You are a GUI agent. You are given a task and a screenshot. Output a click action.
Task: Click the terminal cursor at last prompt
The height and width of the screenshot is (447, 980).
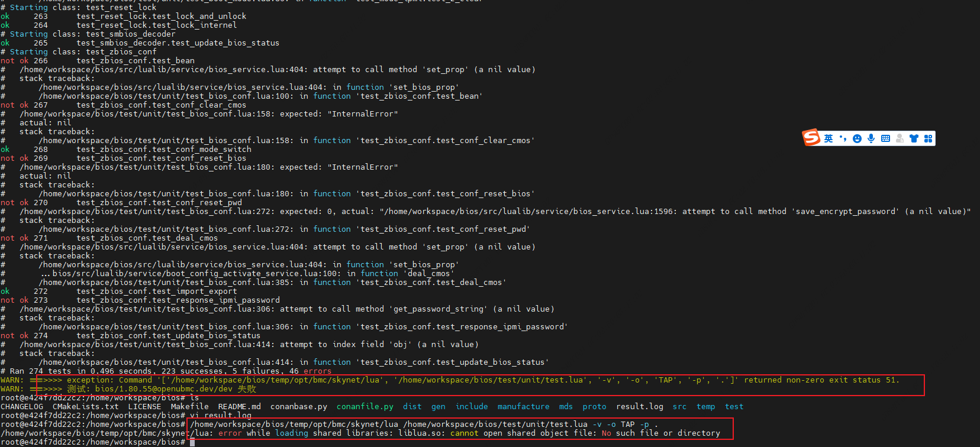tap(192, 442)
